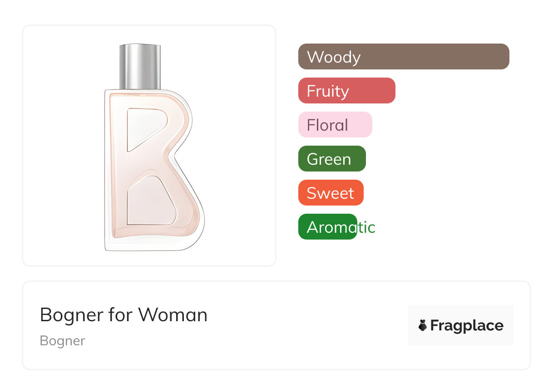Select the lower cutout of the B bottle
The image size is (553, 392).
point(150,202)
